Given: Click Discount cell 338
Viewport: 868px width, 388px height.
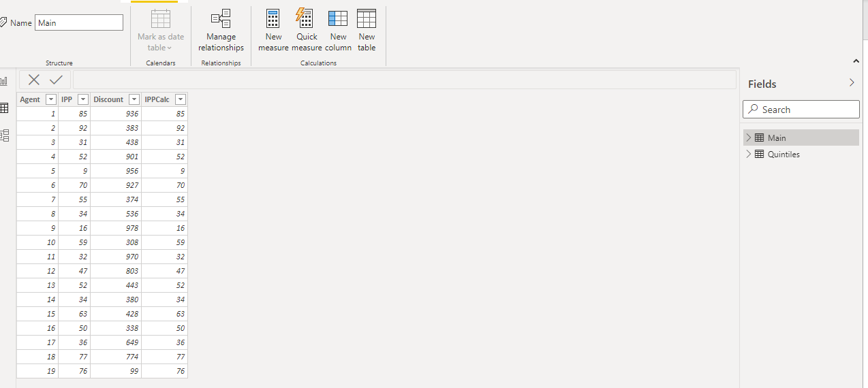Looking at the screenshot, I should click(116, 328).
